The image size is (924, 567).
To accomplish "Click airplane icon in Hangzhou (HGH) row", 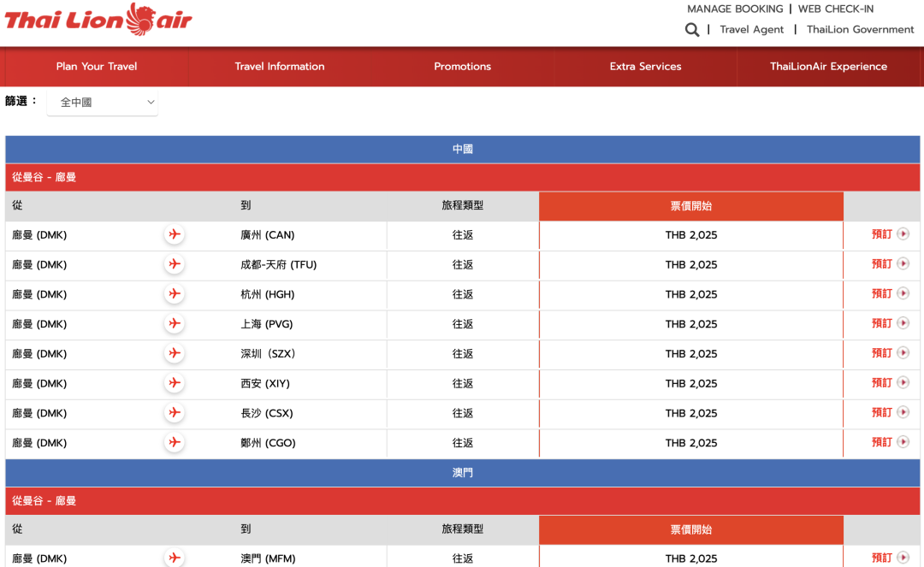I will tap(175, 294).
